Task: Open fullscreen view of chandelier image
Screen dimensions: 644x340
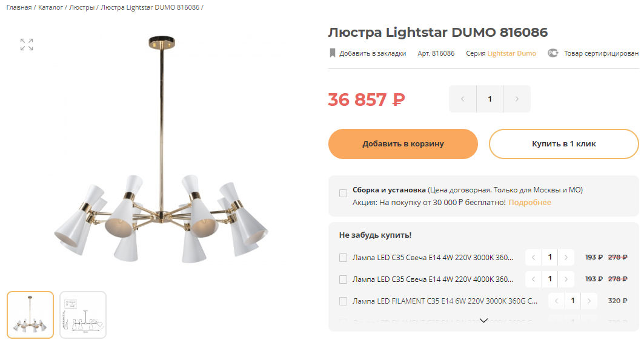Action: 27,44
